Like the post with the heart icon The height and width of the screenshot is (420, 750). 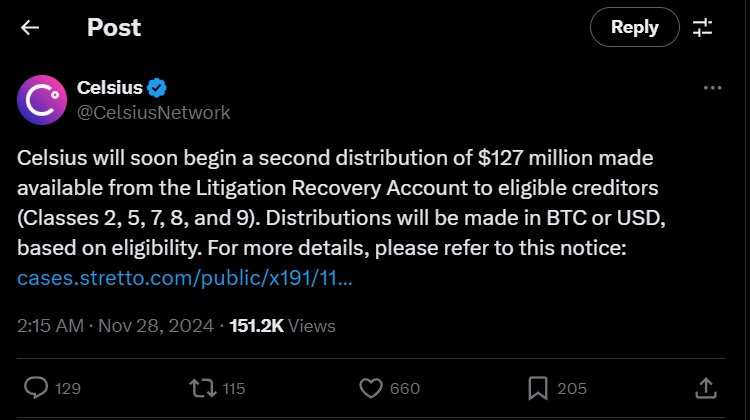pyautogui.click(x=371, y=387)
